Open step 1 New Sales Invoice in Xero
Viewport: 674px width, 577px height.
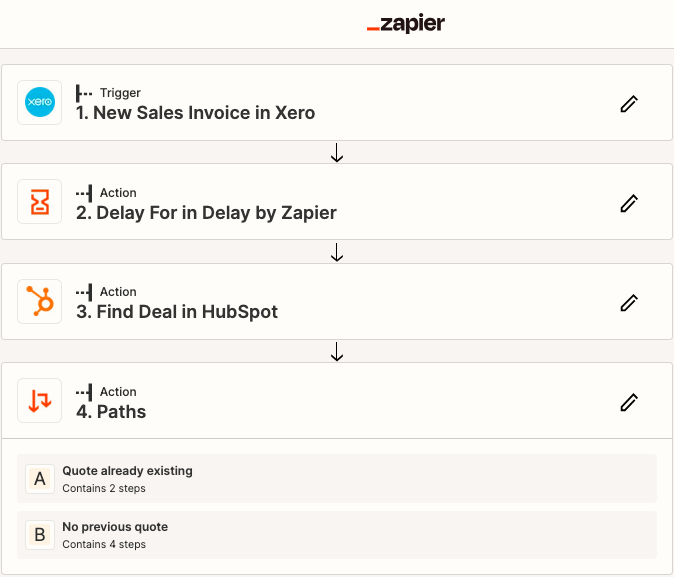coord(196,113)
